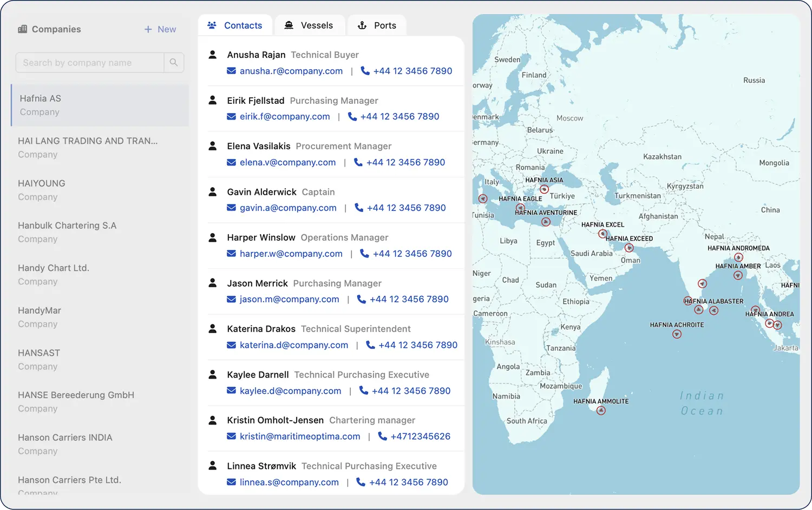
Task: Select HAFNIA EXCEED vessel marker on map
Action: coord(629,248)
